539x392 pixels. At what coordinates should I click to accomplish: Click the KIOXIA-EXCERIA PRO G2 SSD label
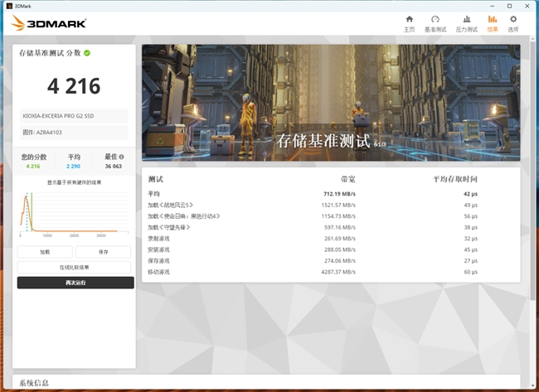tap(58, 116)
